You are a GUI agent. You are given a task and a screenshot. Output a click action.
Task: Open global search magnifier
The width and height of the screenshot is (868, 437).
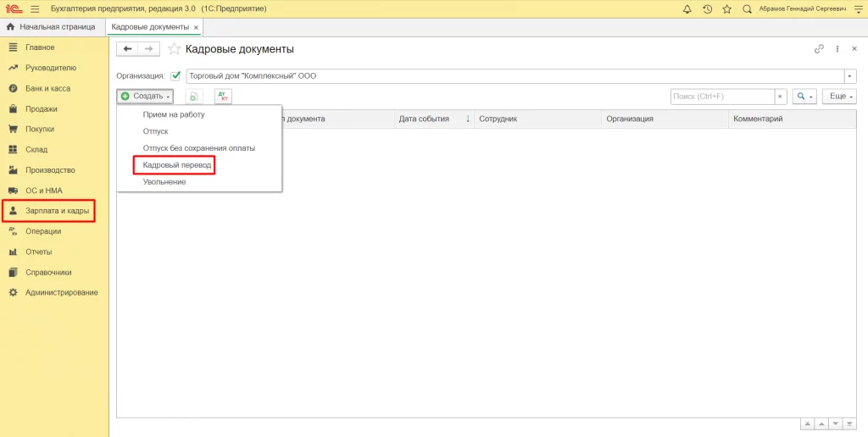[x=747, y=8]
